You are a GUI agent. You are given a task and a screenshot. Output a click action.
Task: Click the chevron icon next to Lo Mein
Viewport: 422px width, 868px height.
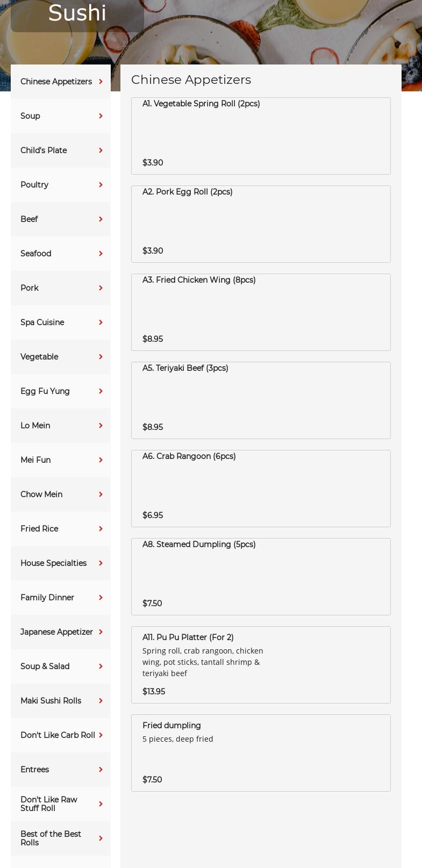101,426
